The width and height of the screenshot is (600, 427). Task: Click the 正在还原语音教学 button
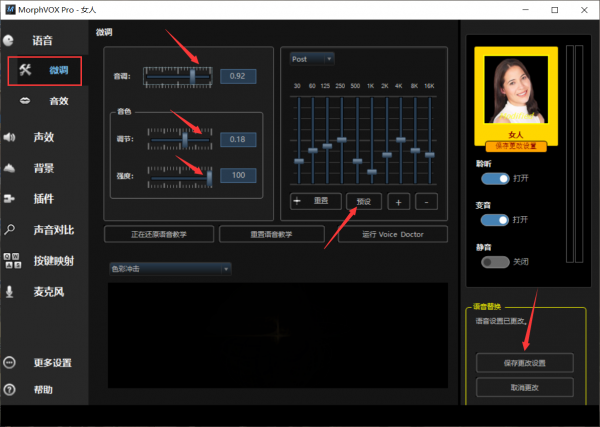point(159,234)
